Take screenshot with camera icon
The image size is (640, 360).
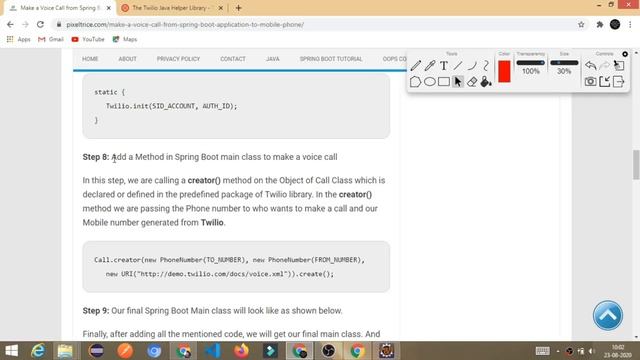(590, 82)
